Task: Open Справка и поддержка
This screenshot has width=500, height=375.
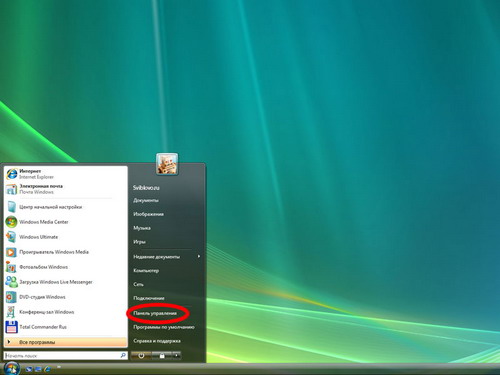Action: tap(157, 341)
